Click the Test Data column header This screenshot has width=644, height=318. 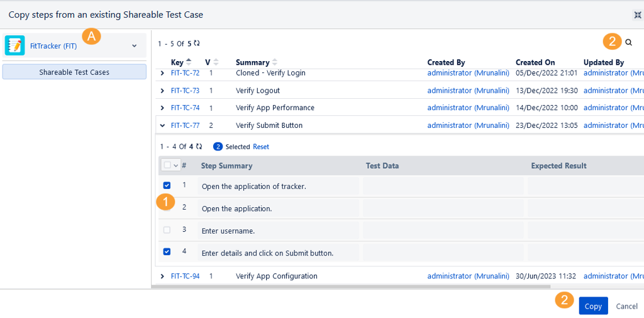(382, 166)
